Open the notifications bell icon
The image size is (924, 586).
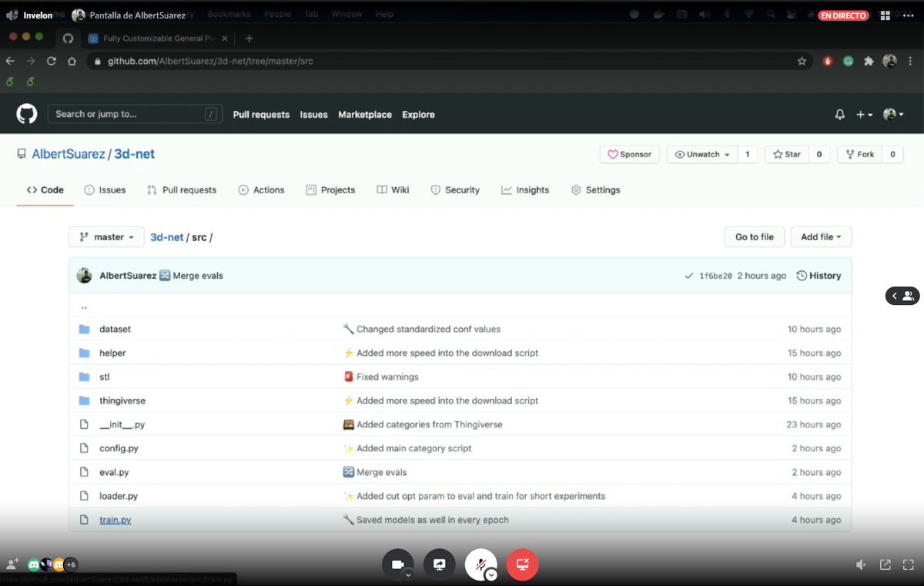coord(840,115)
